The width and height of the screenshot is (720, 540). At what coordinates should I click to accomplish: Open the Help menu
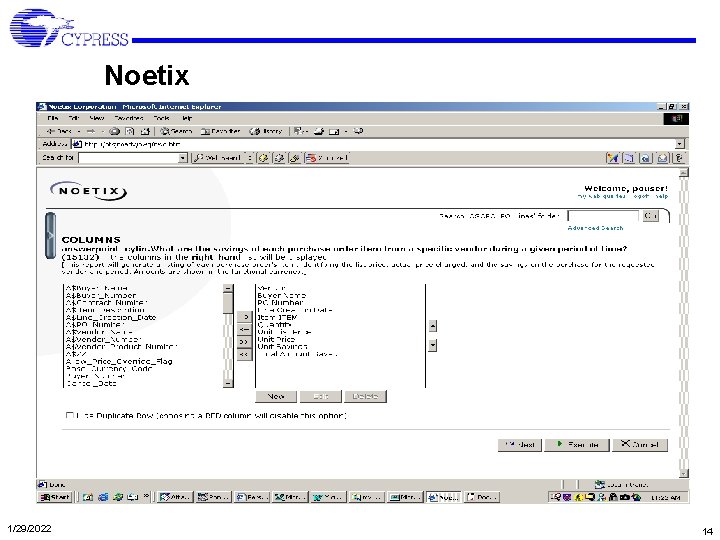186,118
